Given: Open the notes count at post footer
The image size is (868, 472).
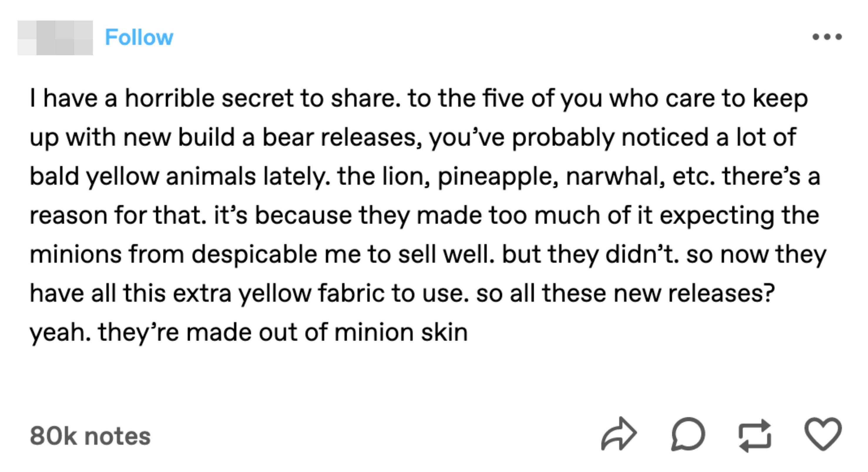Looking at the screenshot, I should tap(90, 436).
